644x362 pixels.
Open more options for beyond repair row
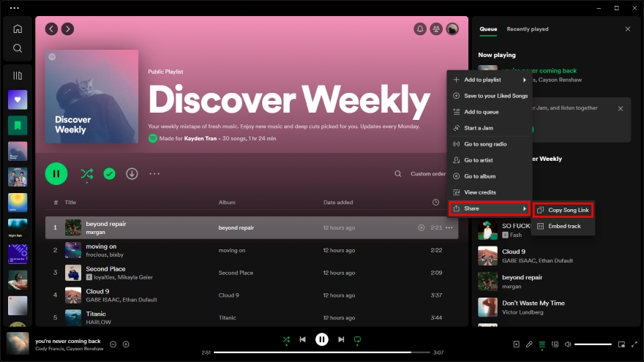tap(449, 227)
